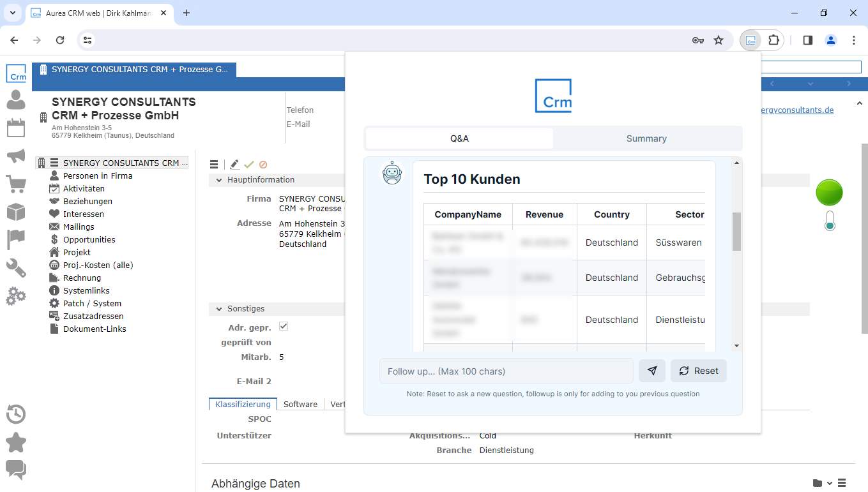Open Zusatzadressen tree item
Screen dimensions: 868x492
(93, 316)
